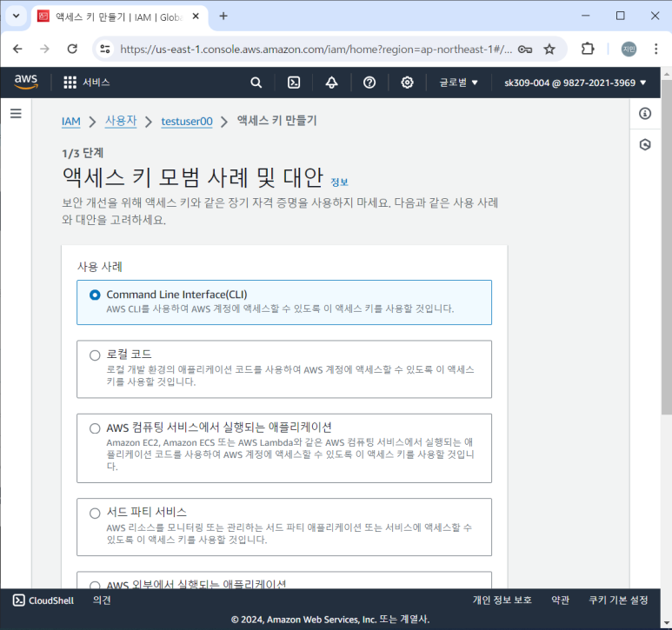Open the notifications bell
Screen dimensions: 672x630
(x=331, y=83)
